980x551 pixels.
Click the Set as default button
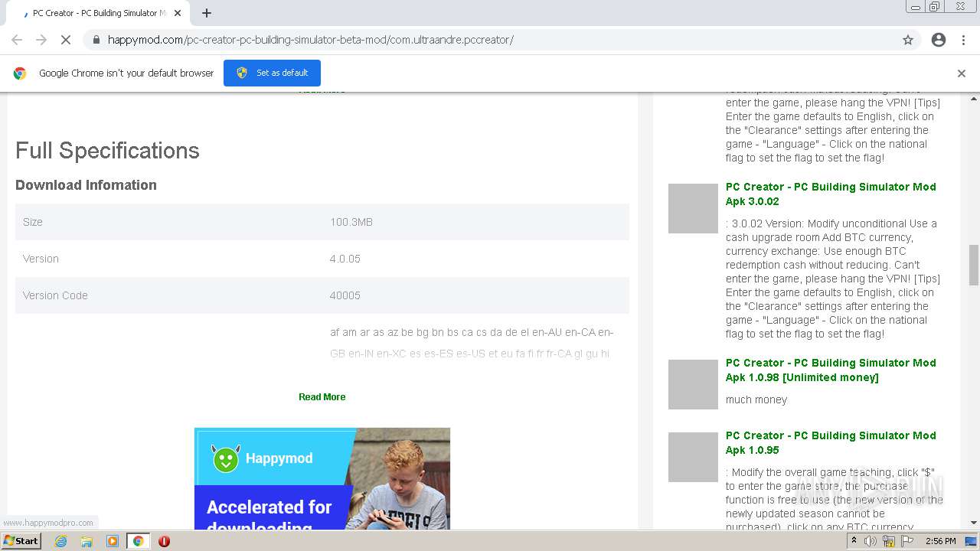click(272, 73)
